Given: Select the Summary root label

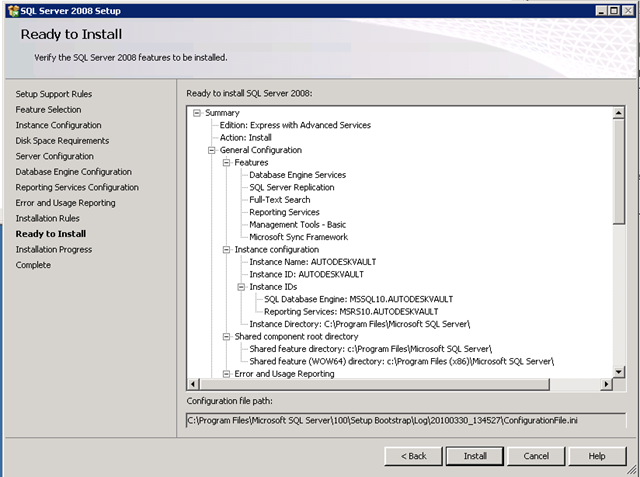Looking at the screenshot, I should 222,113.
